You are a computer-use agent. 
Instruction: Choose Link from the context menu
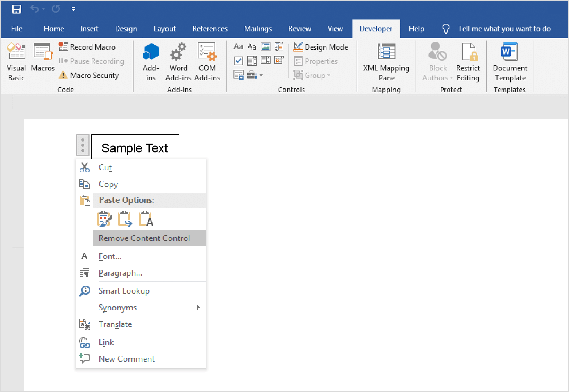[141, 342]
